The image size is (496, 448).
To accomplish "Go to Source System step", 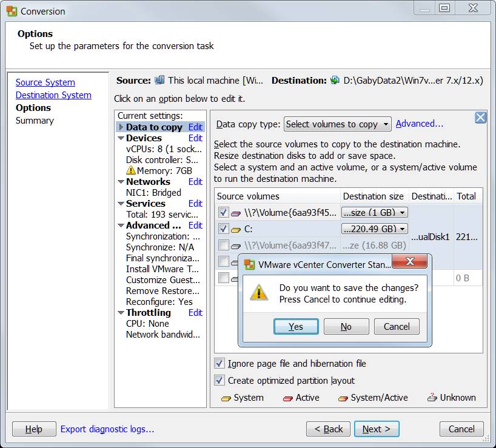I will [x=45, y=82].
